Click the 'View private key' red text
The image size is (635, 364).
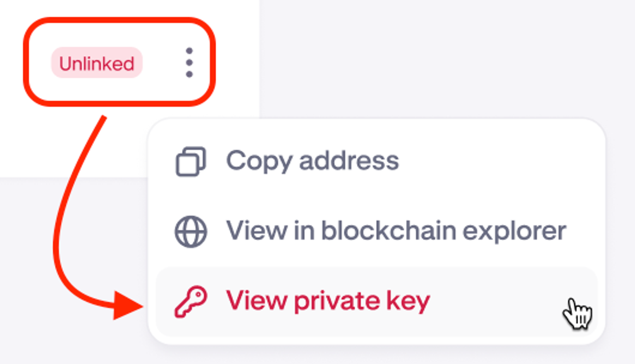coord(328,301)
